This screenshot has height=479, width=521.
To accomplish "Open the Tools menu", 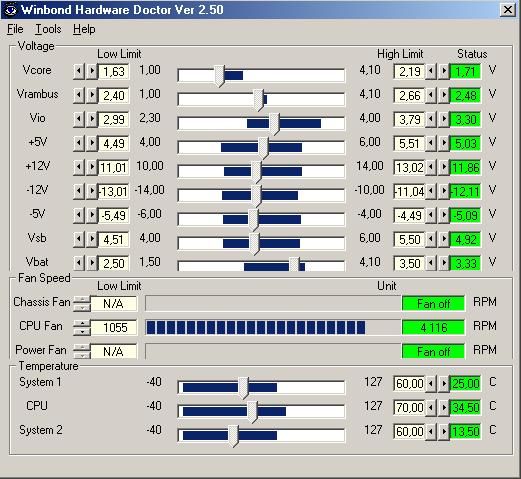I will (x=48, y=29).
